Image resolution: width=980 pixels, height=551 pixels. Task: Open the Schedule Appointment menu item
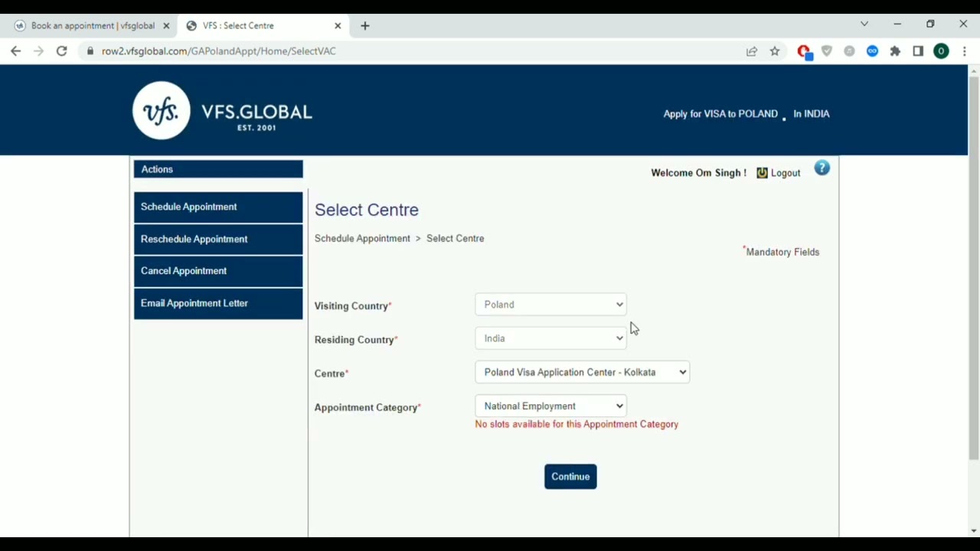click(x=218, y=207)
